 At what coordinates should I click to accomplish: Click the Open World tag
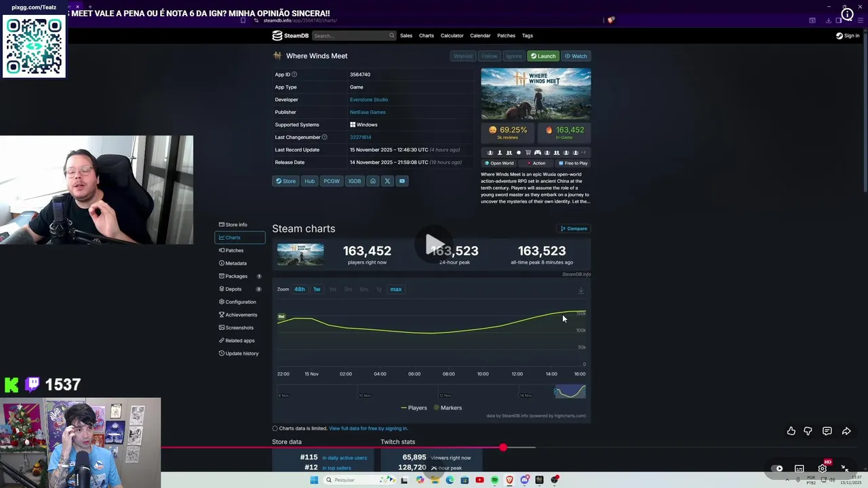pos(499,163)
